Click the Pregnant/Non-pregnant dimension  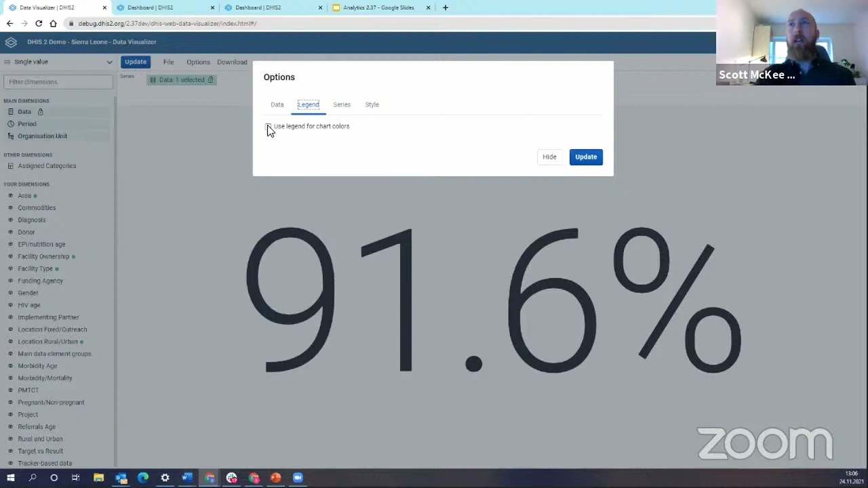(x=51, y=403)
